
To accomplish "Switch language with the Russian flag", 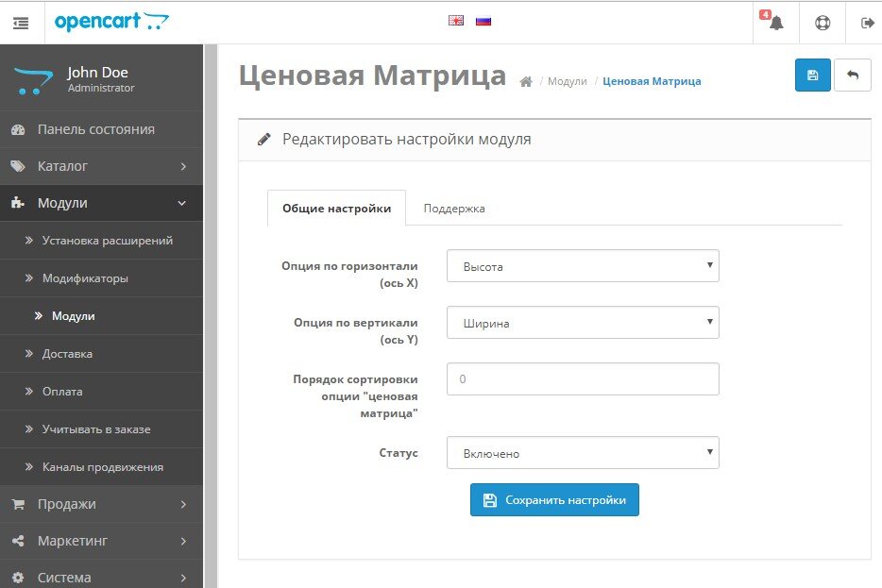I will (483, 20).
